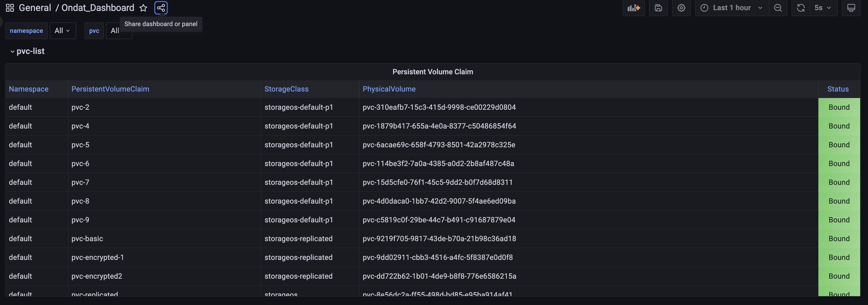
Task: Click the green Bound cell for pvc-2
Action: 839,107
